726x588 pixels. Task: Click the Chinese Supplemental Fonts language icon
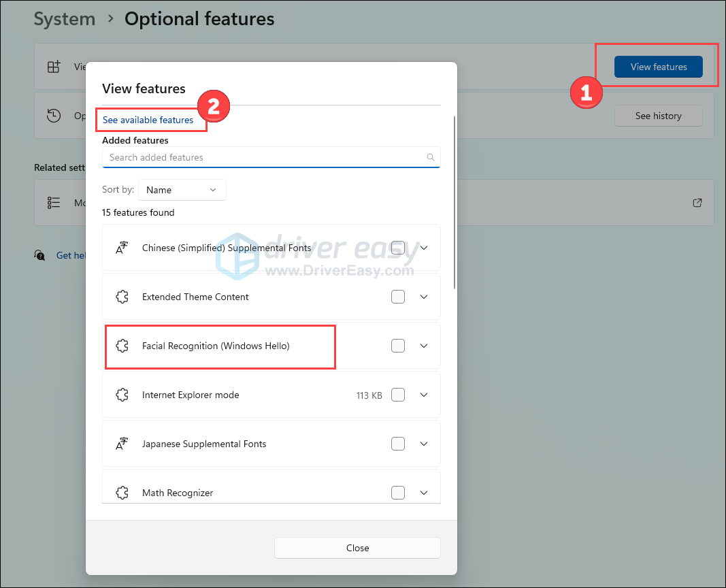122,248
